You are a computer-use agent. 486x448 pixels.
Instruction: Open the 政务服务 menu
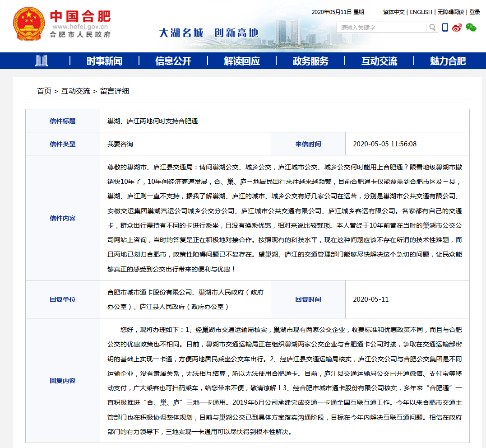point(310,61)
